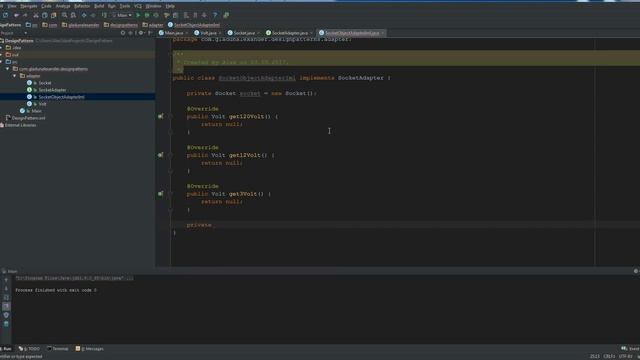Click the Help question mark icon
Image resolution: width=640 pixels, height=360 pixels.
click(215, 15)
